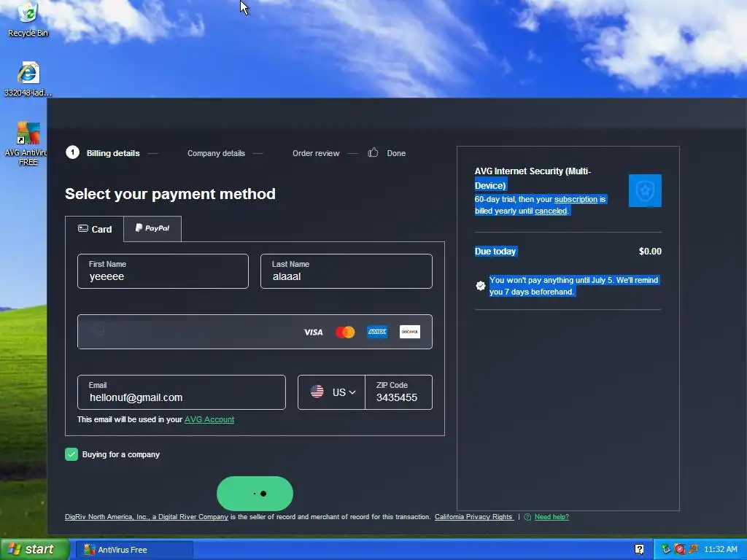Open California Privacy Rights link
This screenshot has height=560, width=747.
(474, 517)
